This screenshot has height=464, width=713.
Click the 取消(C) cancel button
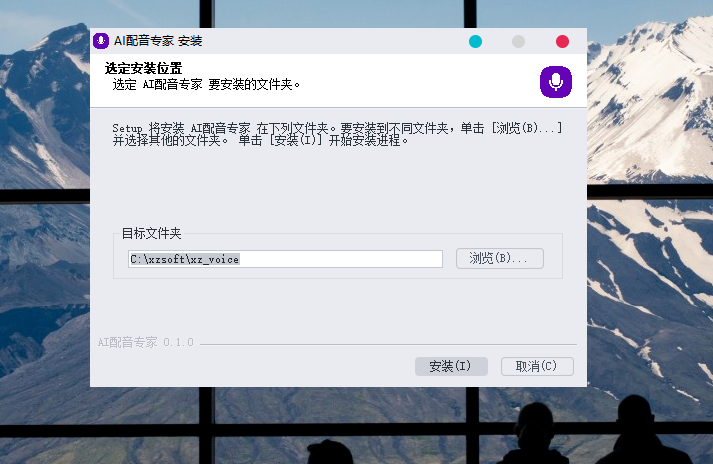[537, 366]
